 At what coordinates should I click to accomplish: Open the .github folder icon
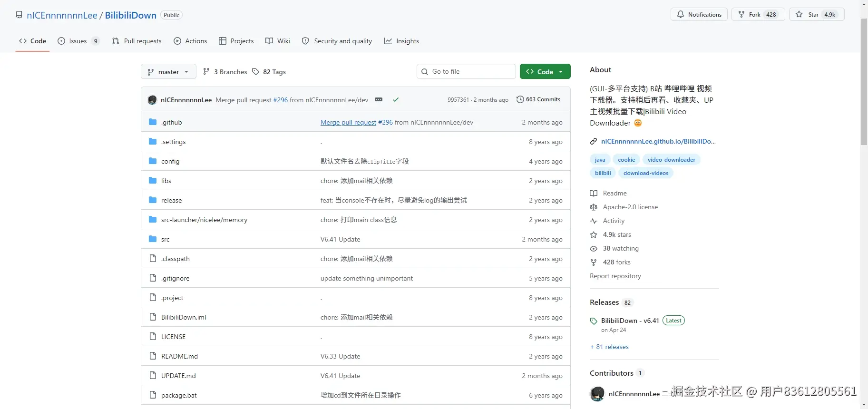[153, 122]
